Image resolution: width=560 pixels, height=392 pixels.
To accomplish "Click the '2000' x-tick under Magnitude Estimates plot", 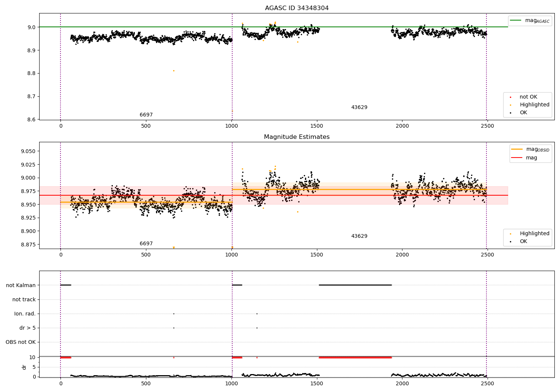I will tap(402, 255).
